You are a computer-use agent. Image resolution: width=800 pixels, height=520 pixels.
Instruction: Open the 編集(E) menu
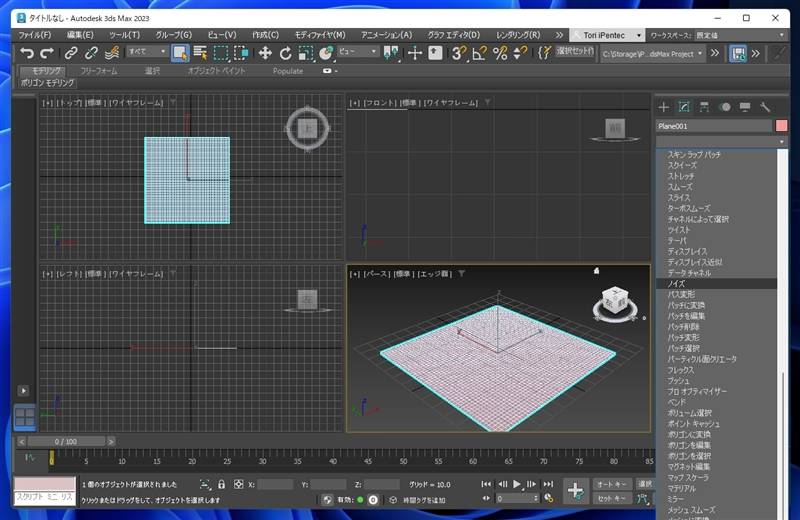click(80, 35)
